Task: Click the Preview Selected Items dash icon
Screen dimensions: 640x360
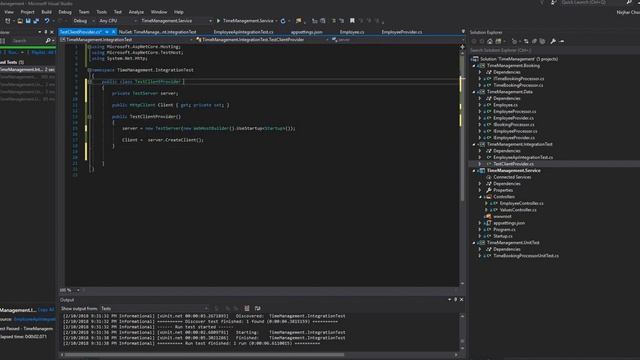Action: tap(562, 41)
